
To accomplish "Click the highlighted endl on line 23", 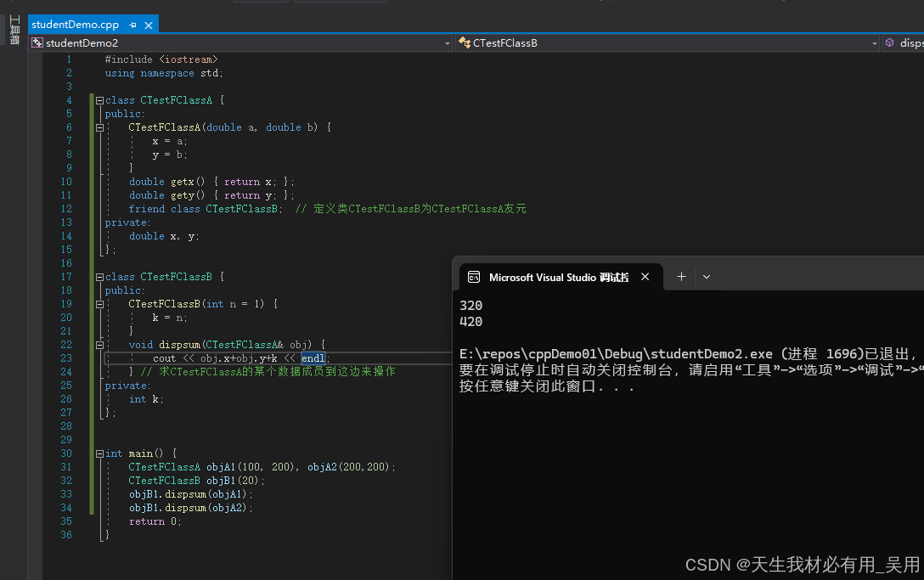I will (x=313, y=358).
